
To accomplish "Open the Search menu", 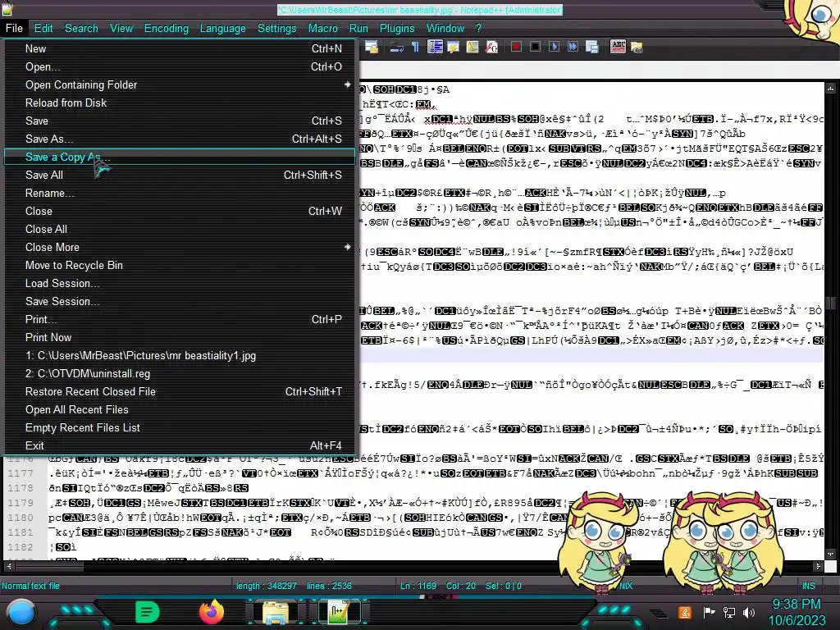I will click(x=81, y=29).
